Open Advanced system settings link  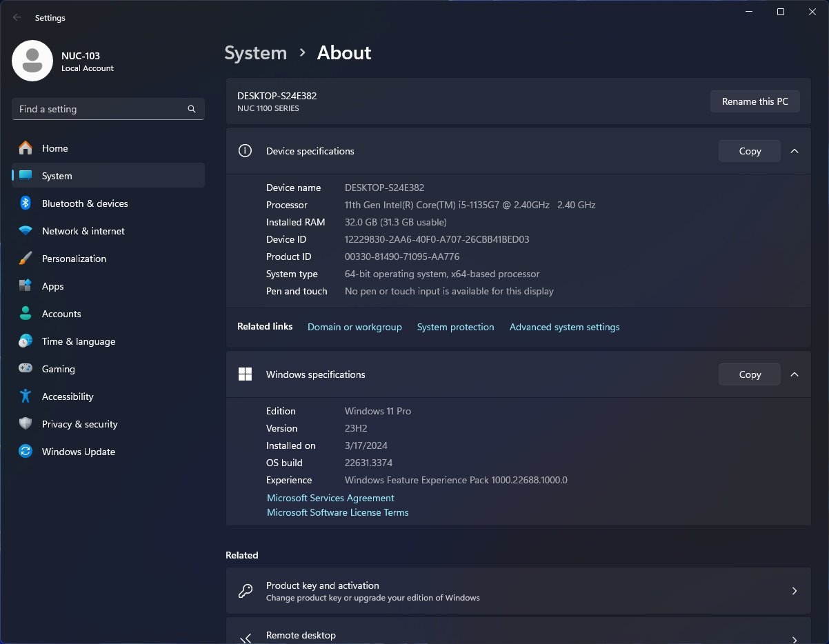[x=565, y=327]
